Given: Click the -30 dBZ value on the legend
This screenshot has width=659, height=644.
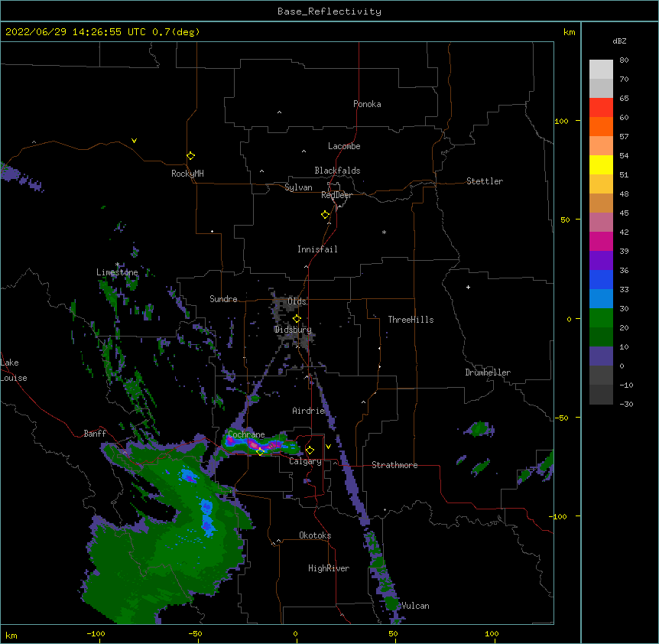Looking at the screenshot, I should (626, 404).
